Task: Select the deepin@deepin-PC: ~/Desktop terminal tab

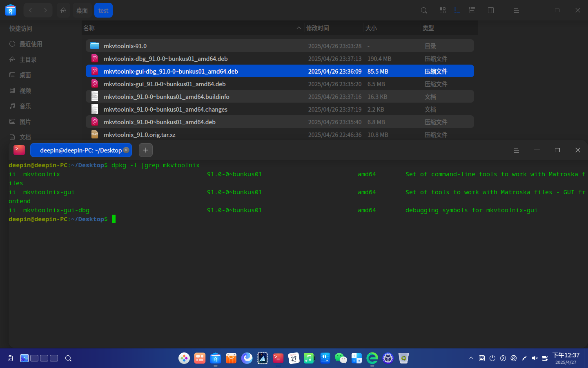Action: pos(81,150)
